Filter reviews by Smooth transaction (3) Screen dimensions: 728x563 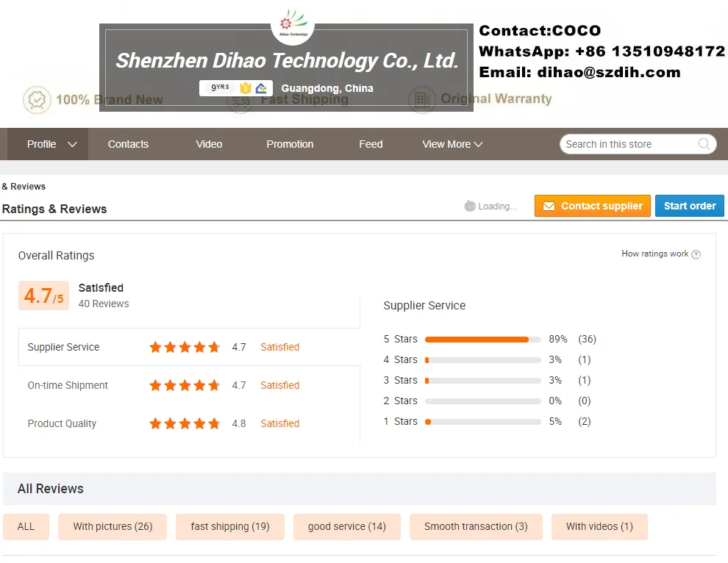click(x=476, y=527)
